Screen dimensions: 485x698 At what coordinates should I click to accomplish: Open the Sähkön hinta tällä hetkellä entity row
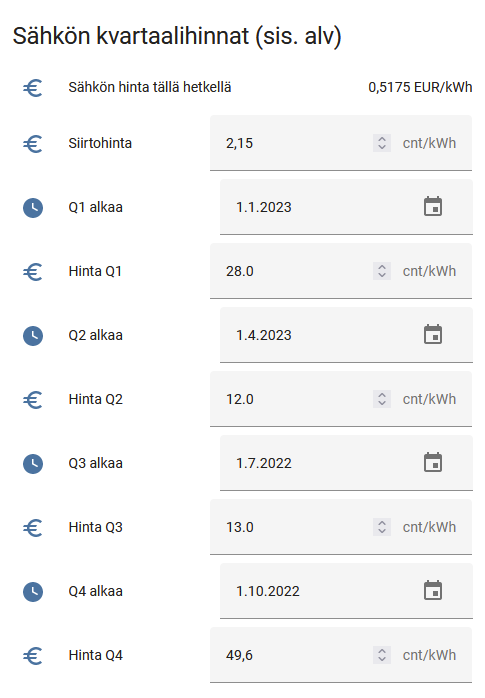click(247, 87)
